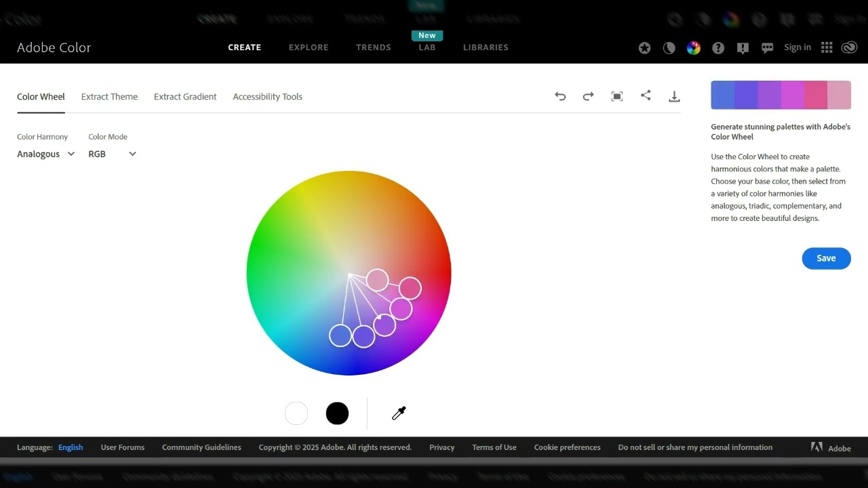The height and width of the screenshot is (488, 868).
Task: Open Privacy link in footer
Action: point(441,447)
